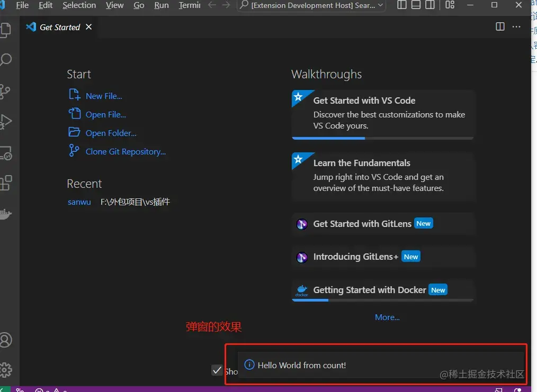Open the Run menu
This screenshot has width=537, height=392.
[162, 5]
